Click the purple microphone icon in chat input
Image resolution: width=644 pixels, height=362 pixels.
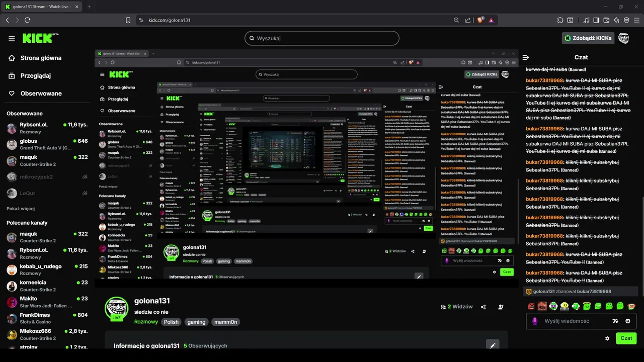click(535, 321)
